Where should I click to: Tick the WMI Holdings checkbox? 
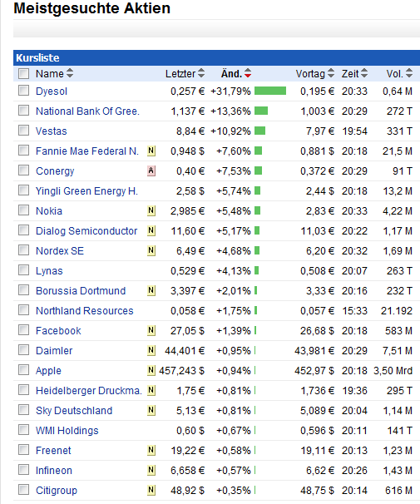click(24, 429)
